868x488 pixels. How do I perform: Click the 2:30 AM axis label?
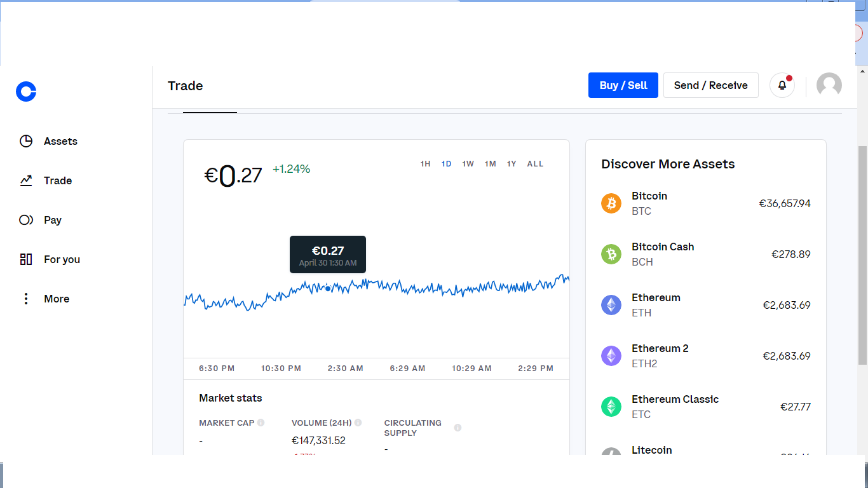pos(346,369)
